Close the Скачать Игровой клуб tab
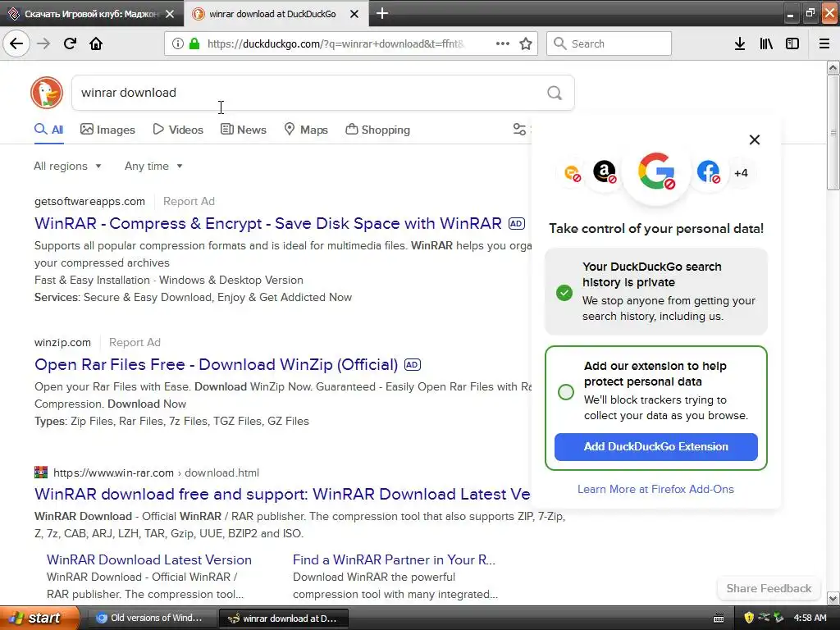The image size is (840, 630). 170,14
